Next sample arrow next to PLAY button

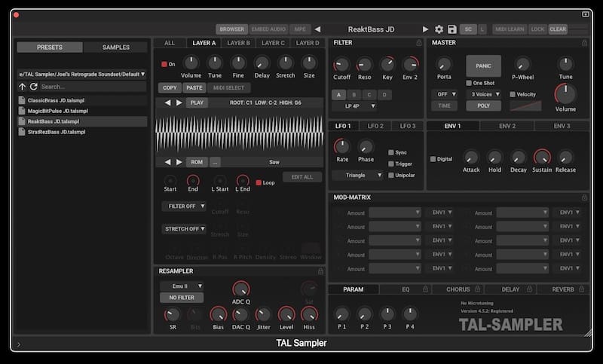point(179,102)
